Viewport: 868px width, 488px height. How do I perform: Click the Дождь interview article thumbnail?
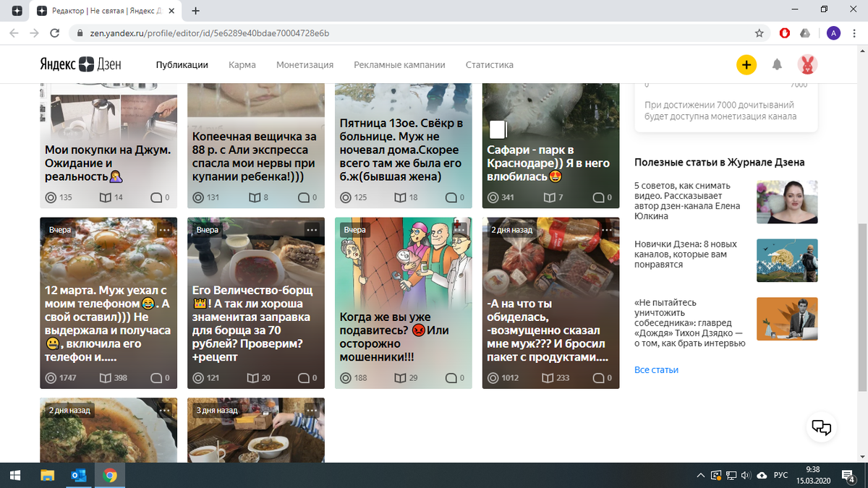tap(787, 319)
